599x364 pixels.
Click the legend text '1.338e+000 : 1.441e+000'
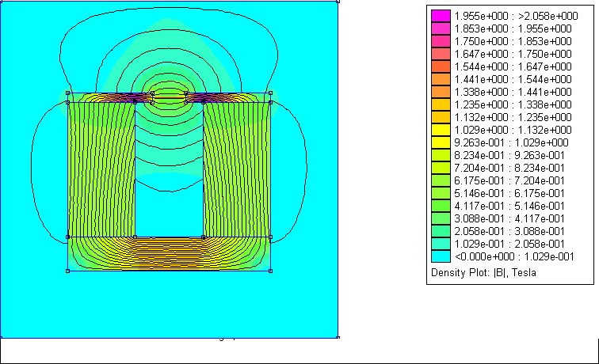tap(513, 92)
